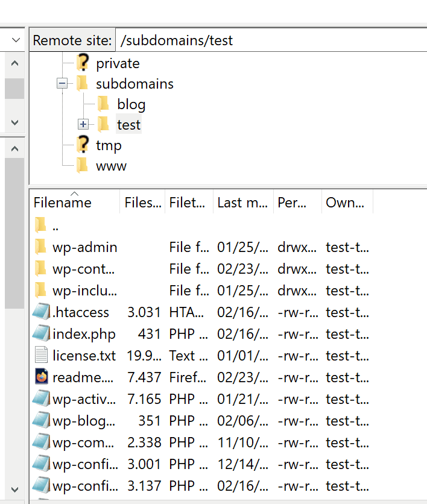Image resolution: width=427 pixels, height=504 pixels.
Task: Click the 01/01/... last modified cell
Action: pyautogui.click(x=243, y=356)
